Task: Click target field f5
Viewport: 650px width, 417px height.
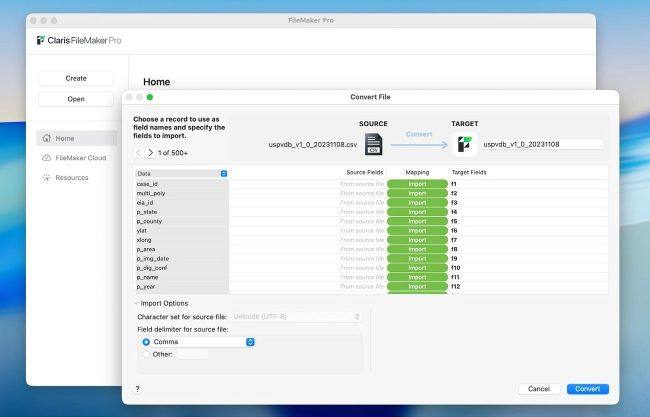Action: 454,221
